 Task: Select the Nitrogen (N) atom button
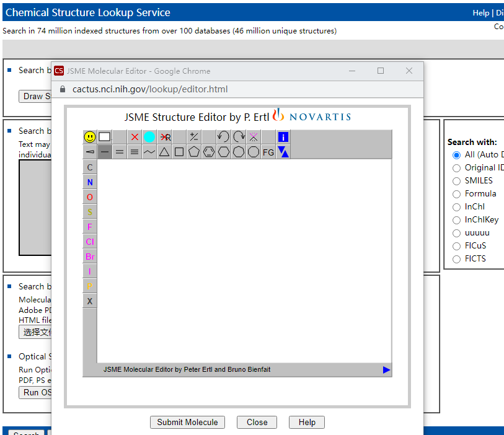tap(90, 182)
